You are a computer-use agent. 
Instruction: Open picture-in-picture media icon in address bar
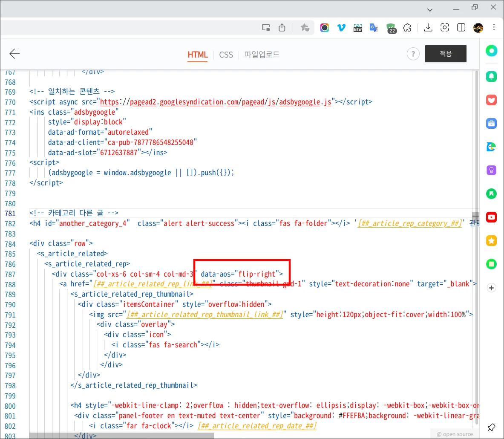[266, 28]
